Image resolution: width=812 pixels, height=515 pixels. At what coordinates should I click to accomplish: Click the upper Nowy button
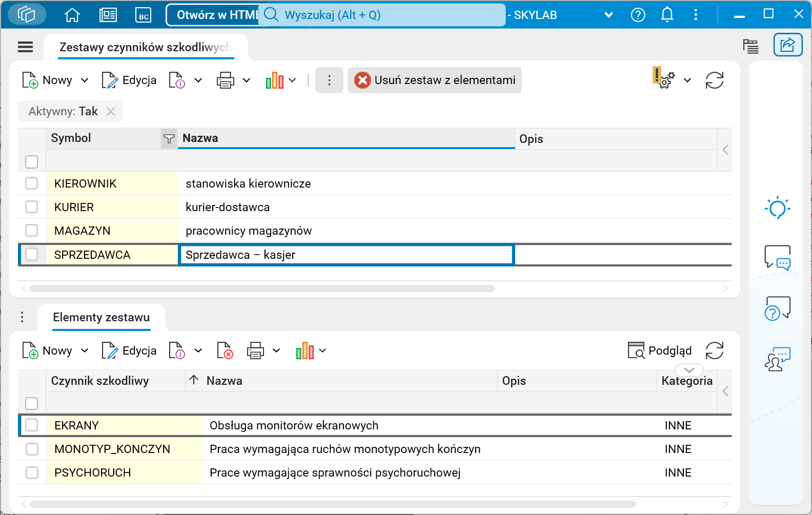pos(47,80)
